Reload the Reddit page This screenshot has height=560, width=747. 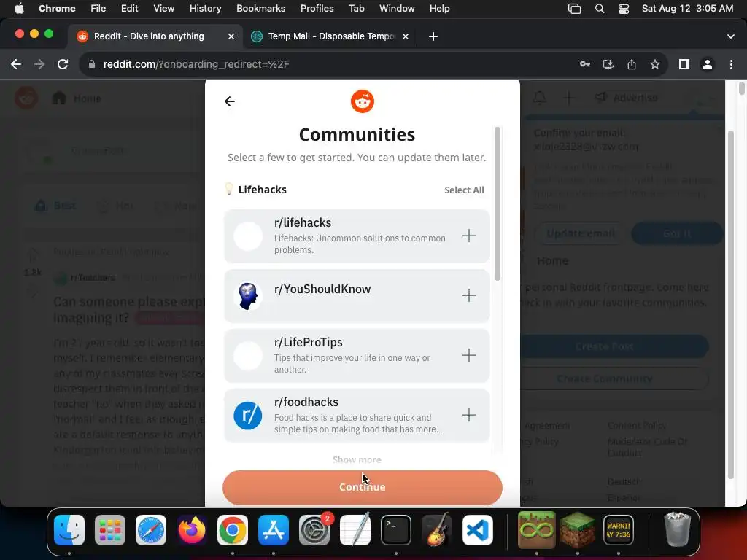pyautogui.click(x=63, y=64)
